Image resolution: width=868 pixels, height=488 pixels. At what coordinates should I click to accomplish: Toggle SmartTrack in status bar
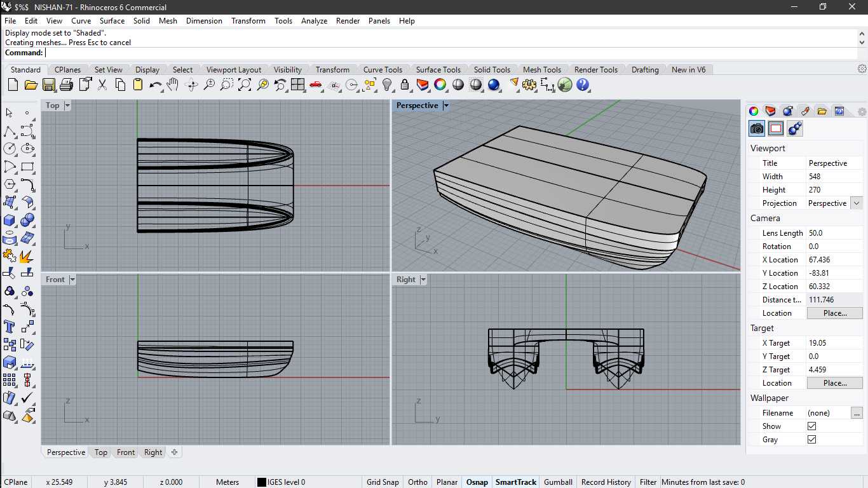(516, 482)
